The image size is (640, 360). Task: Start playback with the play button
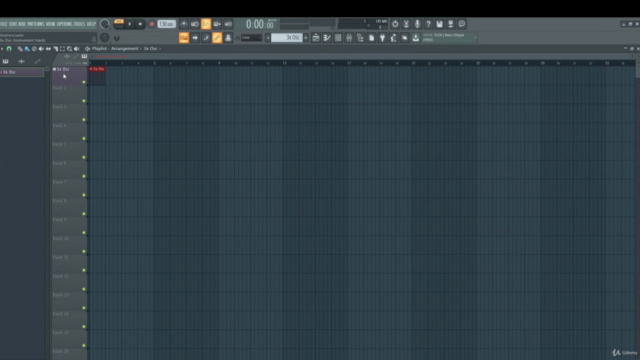tap(130, 24)
